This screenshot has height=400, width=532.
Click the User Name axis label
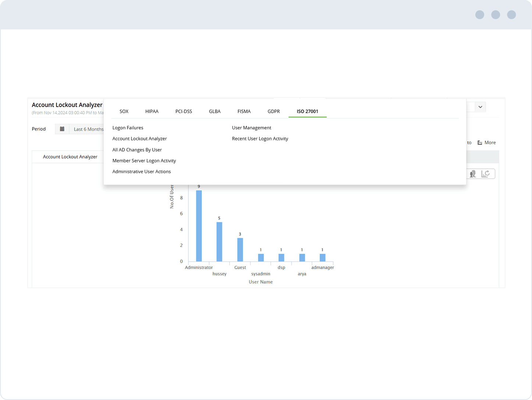click(260, 282)
